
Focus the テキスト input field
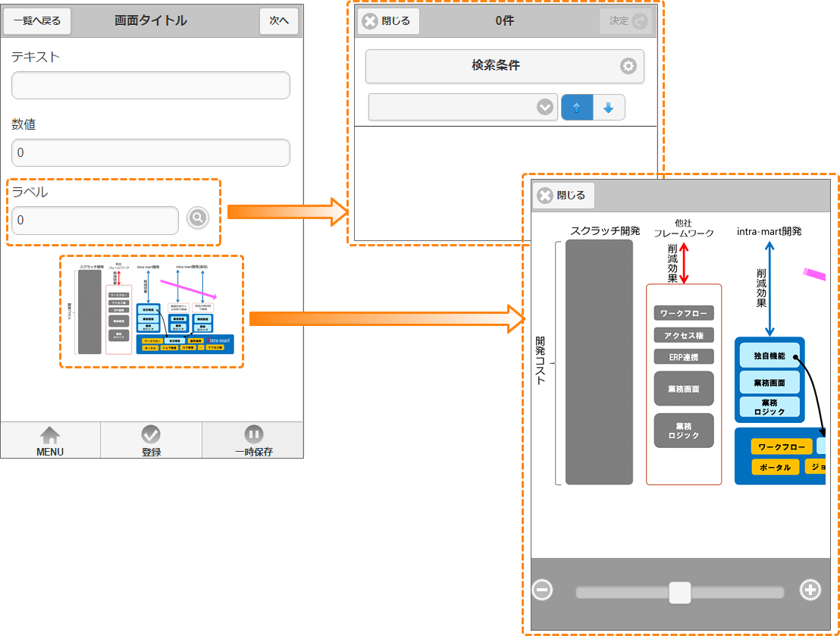click(151, 85)
